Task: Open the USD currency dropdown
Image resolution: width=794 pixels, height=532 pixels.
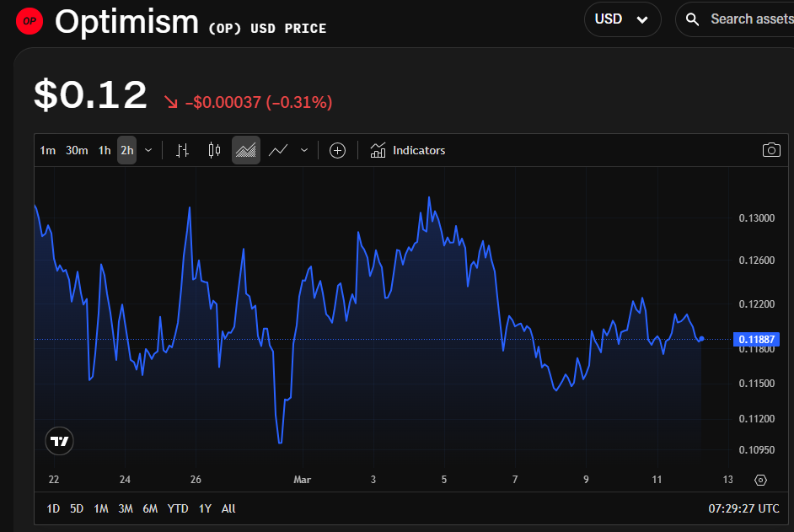Action: 622,19
